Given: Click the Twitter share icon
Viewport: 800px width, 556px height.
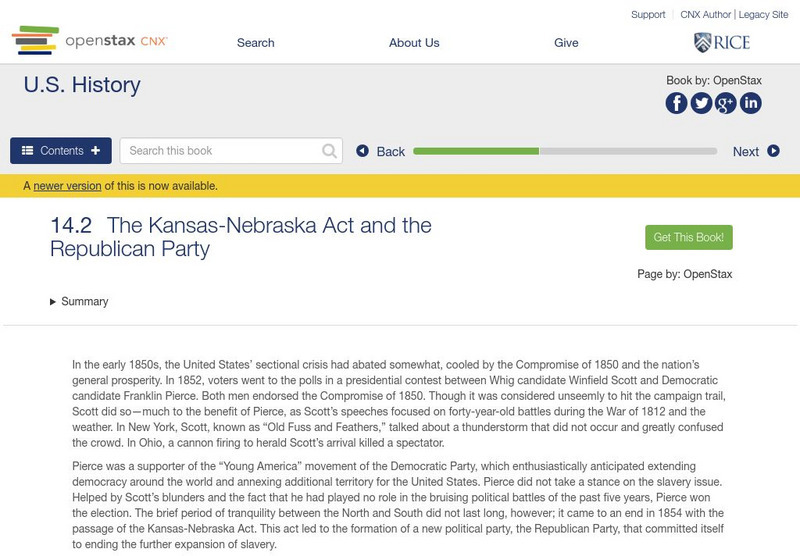Looking at the screenshot, I should (701, 103).
